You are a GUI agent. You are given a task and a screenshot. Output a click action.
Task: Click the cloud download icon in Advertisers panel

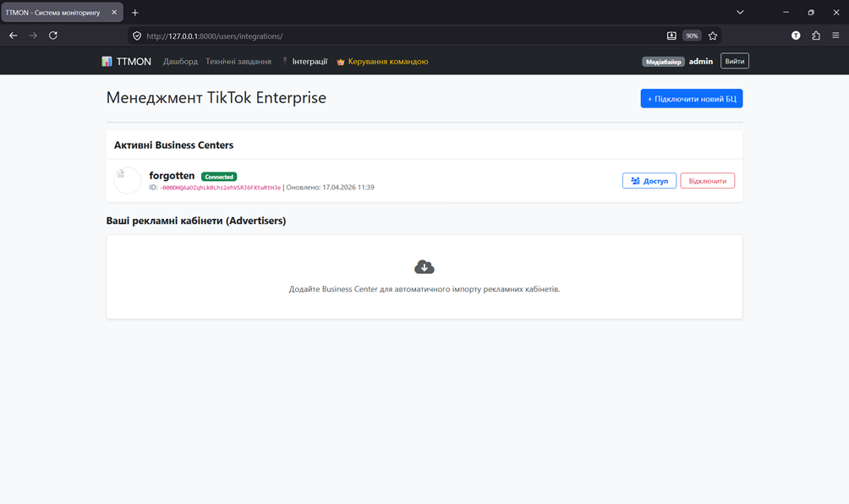point(424,267)
